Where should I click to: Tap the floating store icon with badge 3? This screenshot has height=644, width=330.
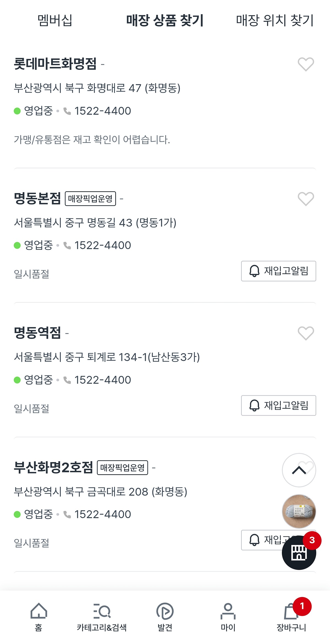pyautogui.click(x=299, y=553)
